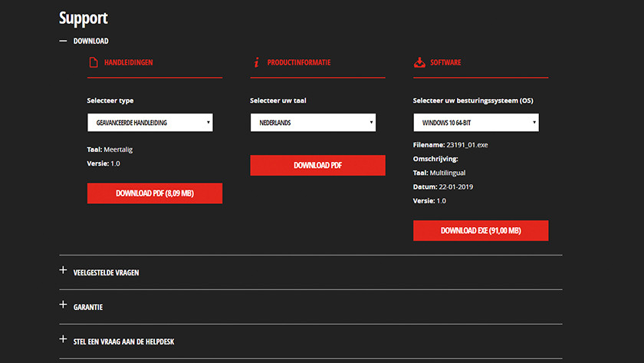Screen dimensions: 644x363
Task: Open the Windows 10 64-bit OS dropdown
Action: pyautogui.click(x=475, y=123)
